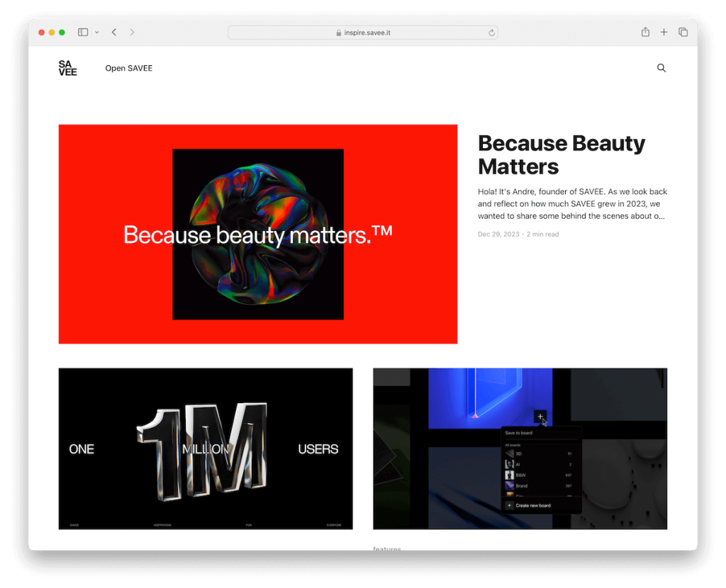Focus the inspire.savee.it address bar
Viewport: 726px width, 588px height.
tap(363, 33)
